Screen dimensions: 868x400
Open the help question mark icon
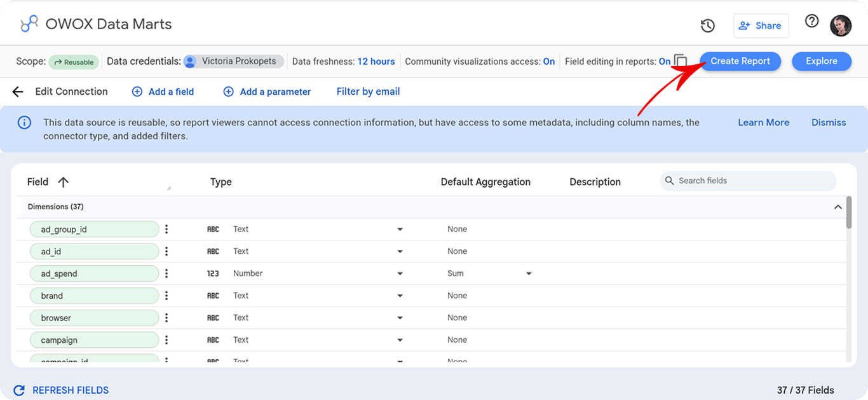pos(811,21)
